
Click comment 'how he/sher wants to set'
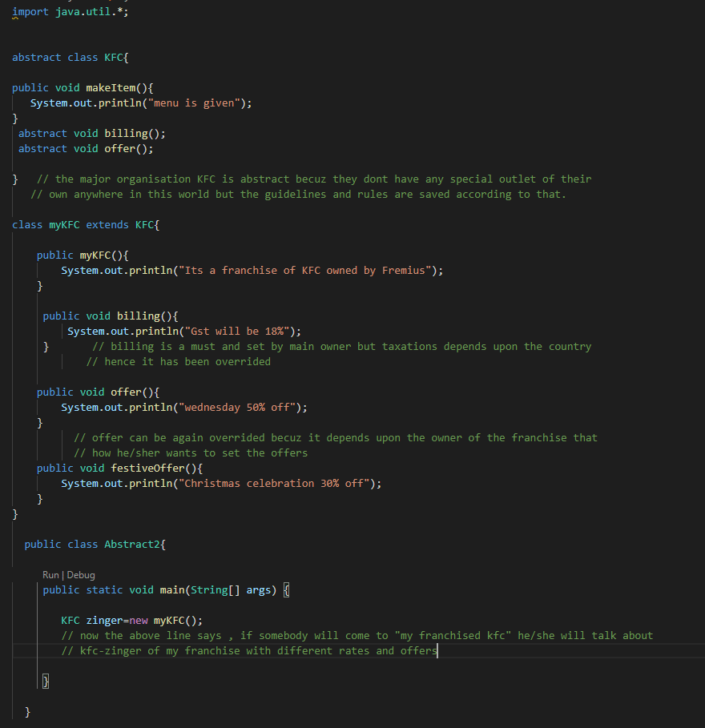(191, 452)
